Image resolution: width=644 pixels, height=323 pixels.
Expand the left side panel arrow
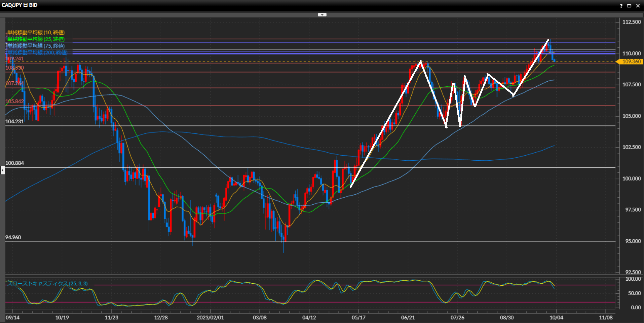(x=3, y=170)
